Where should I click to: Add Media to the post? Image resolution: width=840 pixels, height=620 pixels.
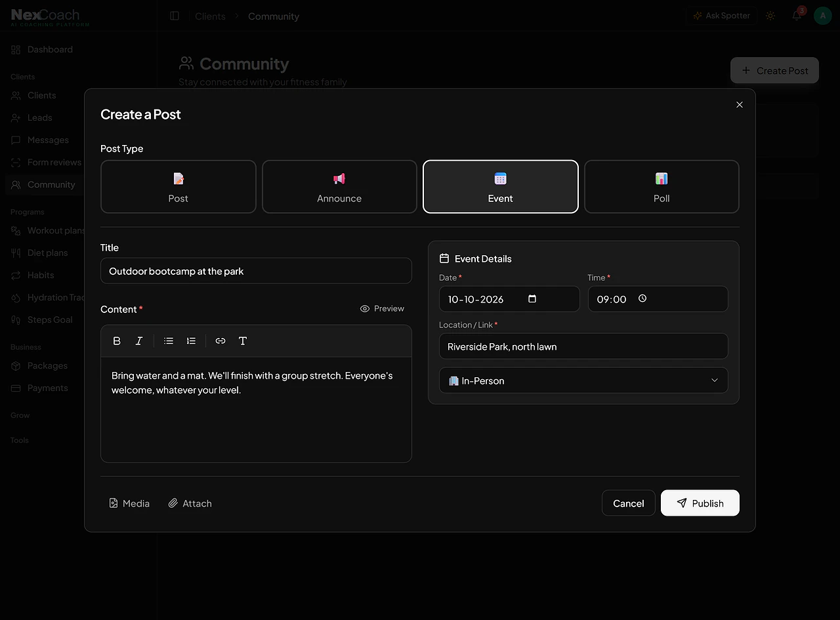[129, 503]
